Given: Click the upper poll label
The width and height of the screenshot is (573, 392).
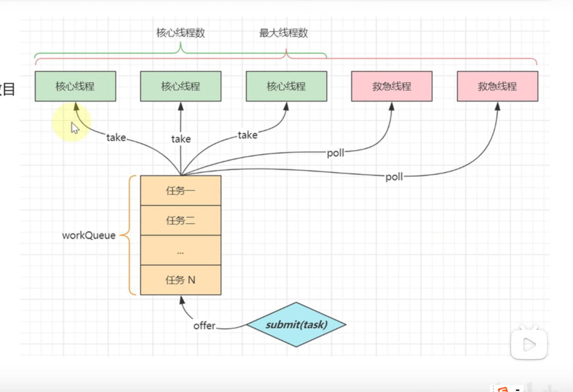Looking at the screenshot, I should point(336,153).
